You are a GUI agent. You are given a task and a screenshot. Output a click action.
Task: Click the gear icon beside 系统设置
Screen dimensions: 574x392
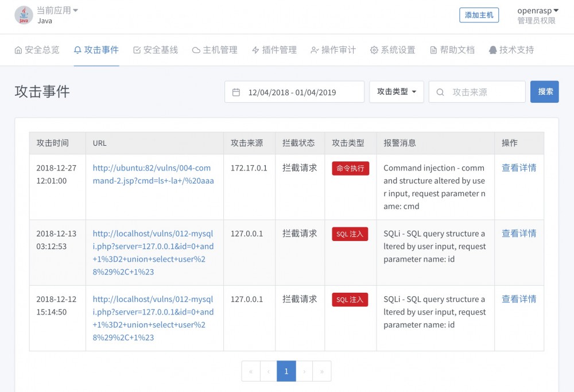click(x=374, y=50)
